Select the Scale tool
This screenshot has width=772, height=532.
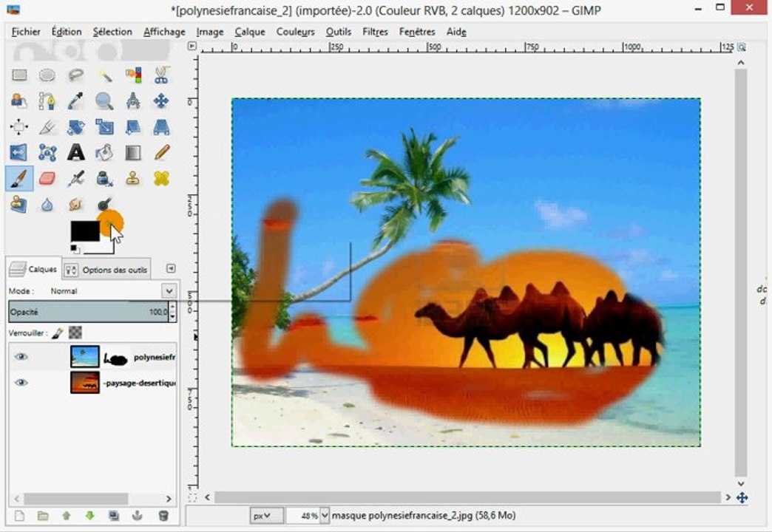[104, 127]
